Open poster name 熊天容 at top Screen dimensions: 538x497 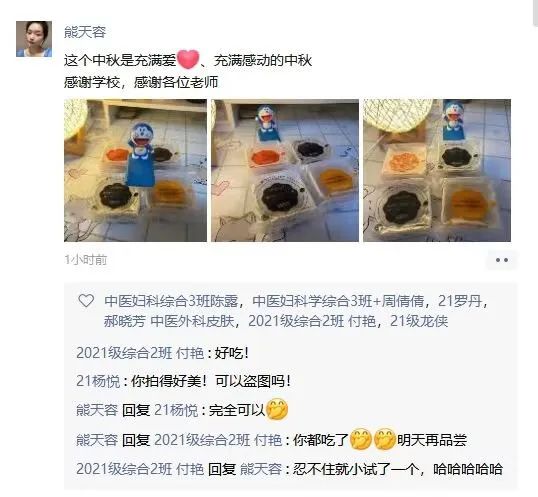pyautogui.click(x=85, y=32)
